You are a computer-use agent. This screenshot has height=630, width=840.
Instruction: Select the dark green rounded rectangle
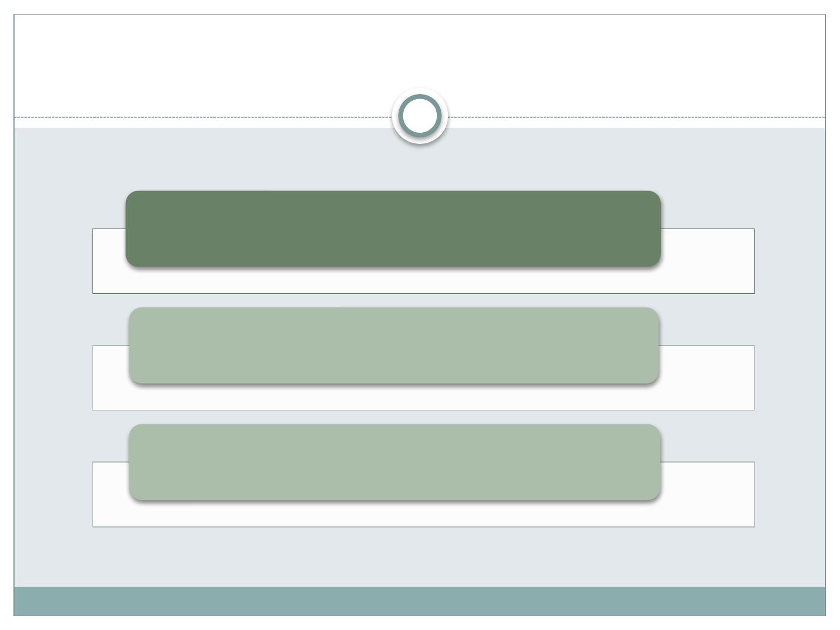tap(393, 228)
